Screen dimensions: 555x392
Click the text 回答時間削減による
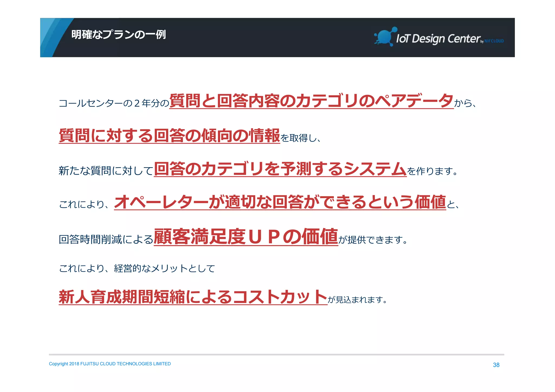(106, 239)
